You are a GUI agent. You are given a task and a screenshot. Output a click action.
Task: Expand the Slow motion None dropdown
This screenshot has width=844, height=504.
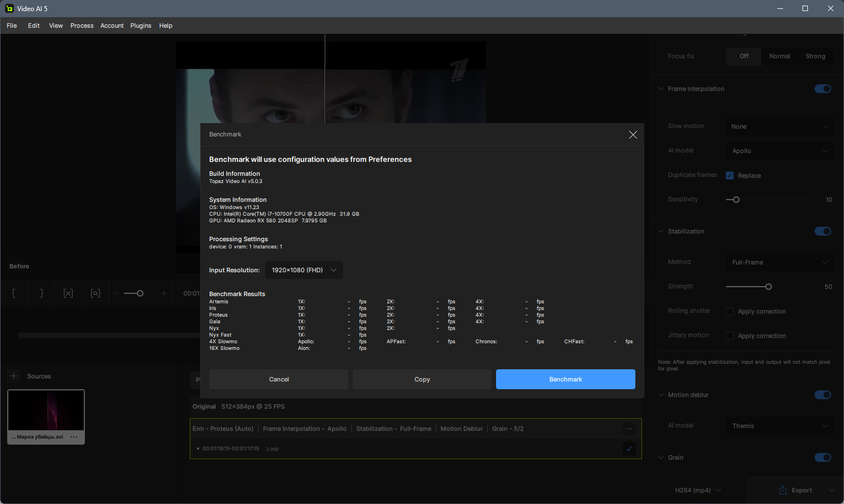[779, 126]
